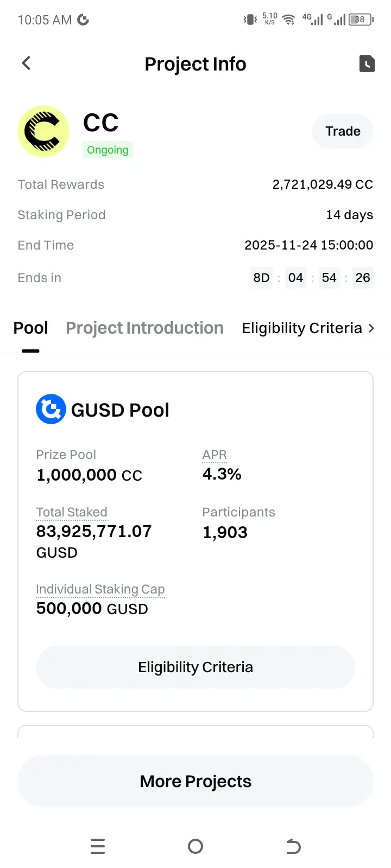
Task: Show Total Staked label details
Action: (x=72, y=512)
